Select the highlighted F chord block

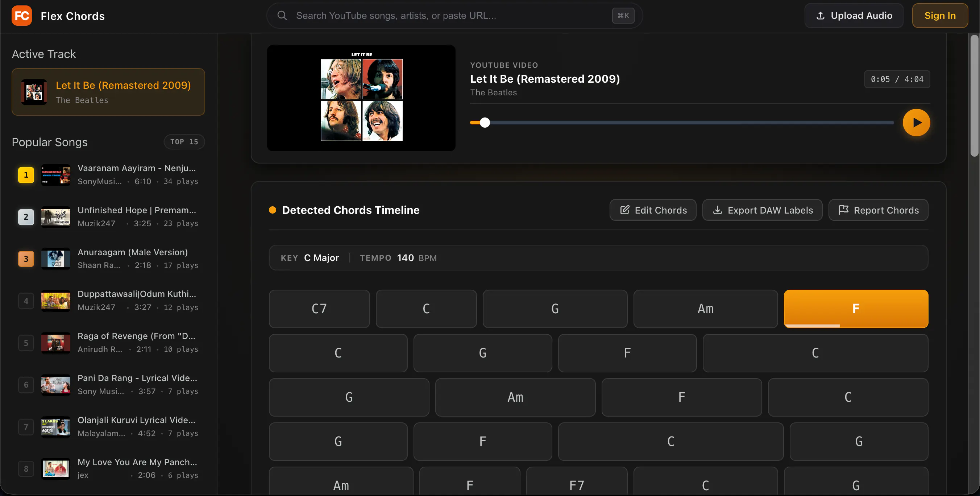pyautogui.click(x=856, y=309)
